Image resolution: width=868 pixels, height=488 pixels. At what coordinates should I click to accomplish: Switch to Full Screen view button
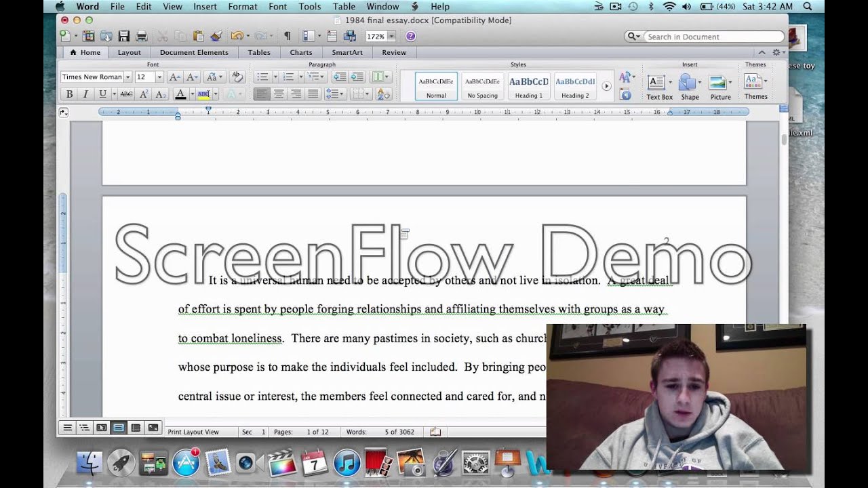coord(153,428)
